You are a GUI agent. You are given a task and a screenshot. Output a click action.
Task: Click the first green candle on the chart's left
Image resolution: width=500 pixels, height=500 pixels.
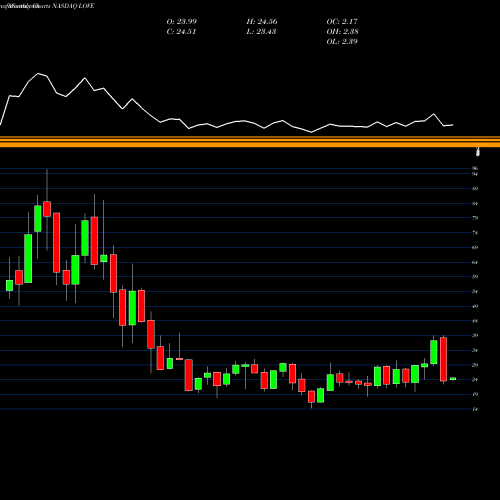9,285
